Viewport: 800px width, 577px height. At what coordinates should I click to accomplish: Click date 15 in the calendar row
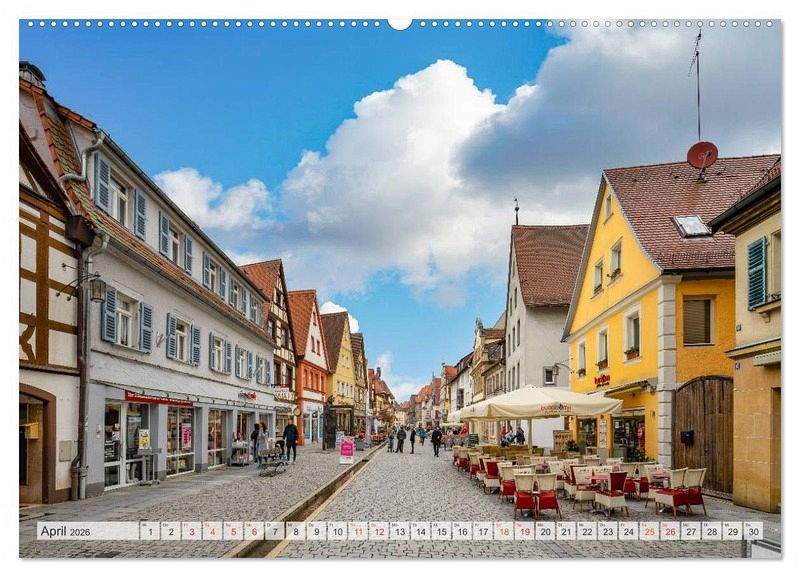[441, 531]
